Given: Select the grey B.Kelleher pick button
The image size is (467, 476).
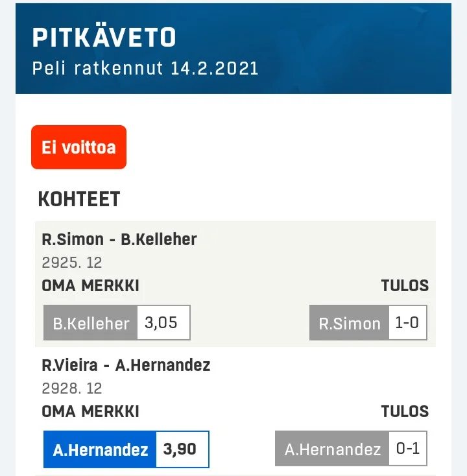Looking at the screenshot, I should click(91, 323).
